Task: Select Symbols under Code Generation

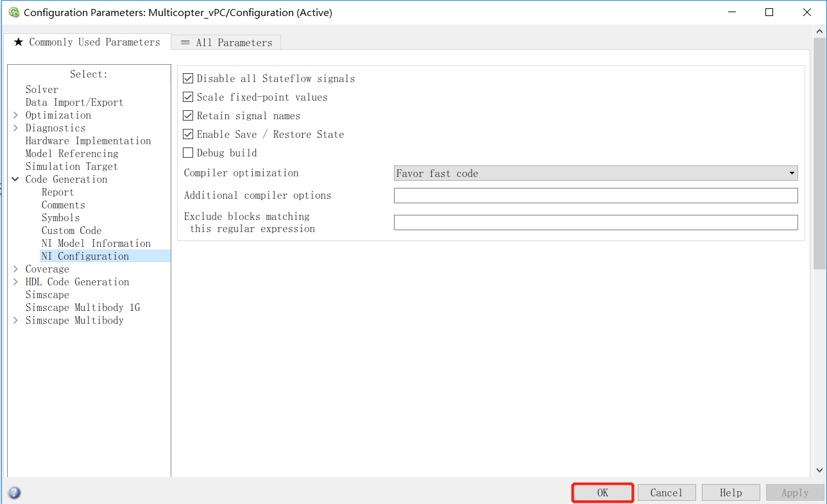Action: (x=61, y=218)
